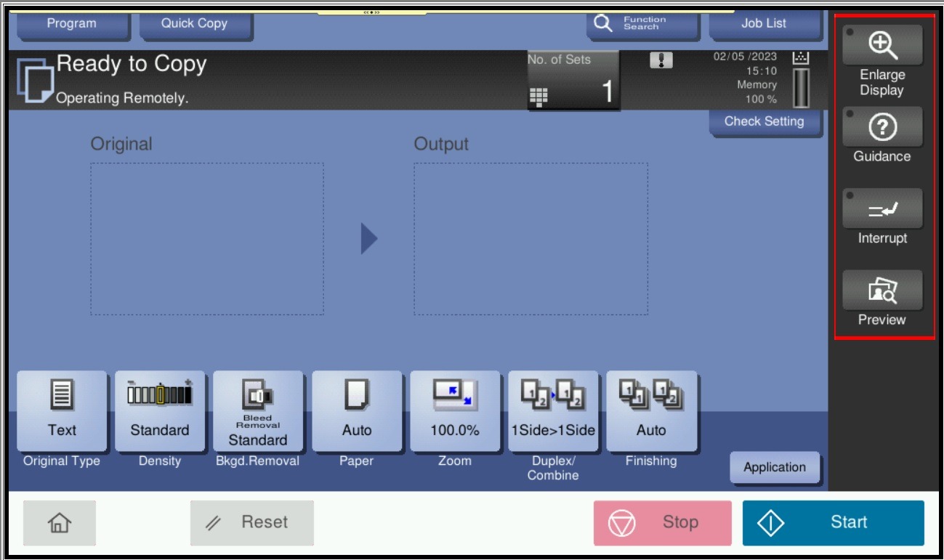Click the Home icon button

coord(59,522)
